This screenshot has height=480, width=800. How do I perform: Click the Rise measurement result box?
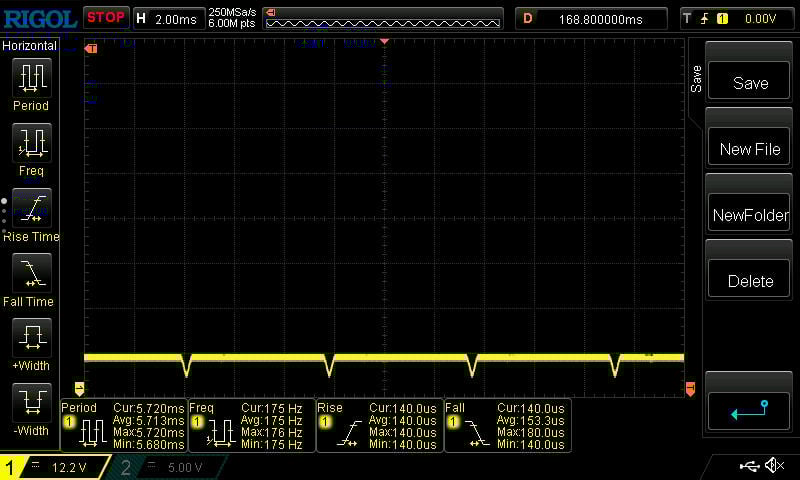pyautogui.click(x=380, y=425)
